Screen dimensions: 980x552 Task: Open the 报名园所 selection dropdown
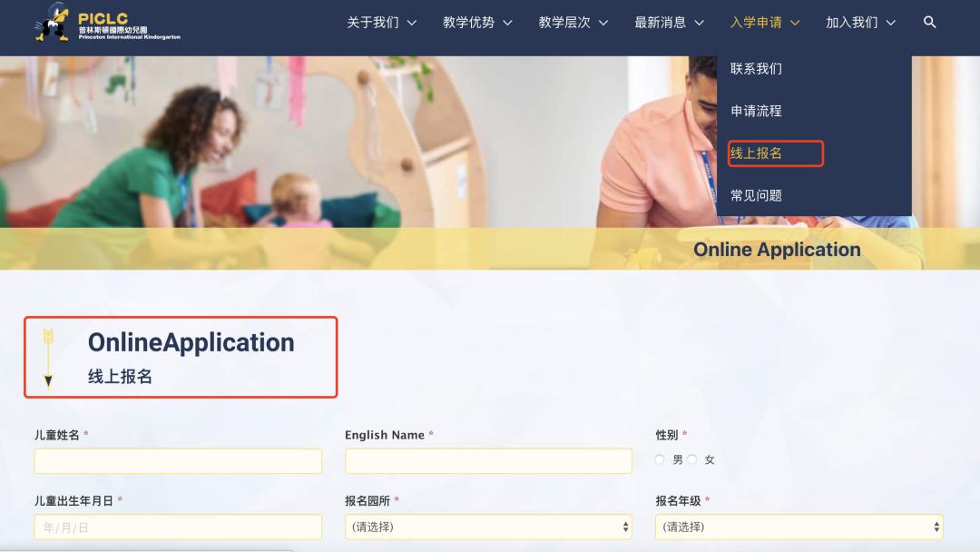[488, 527]
